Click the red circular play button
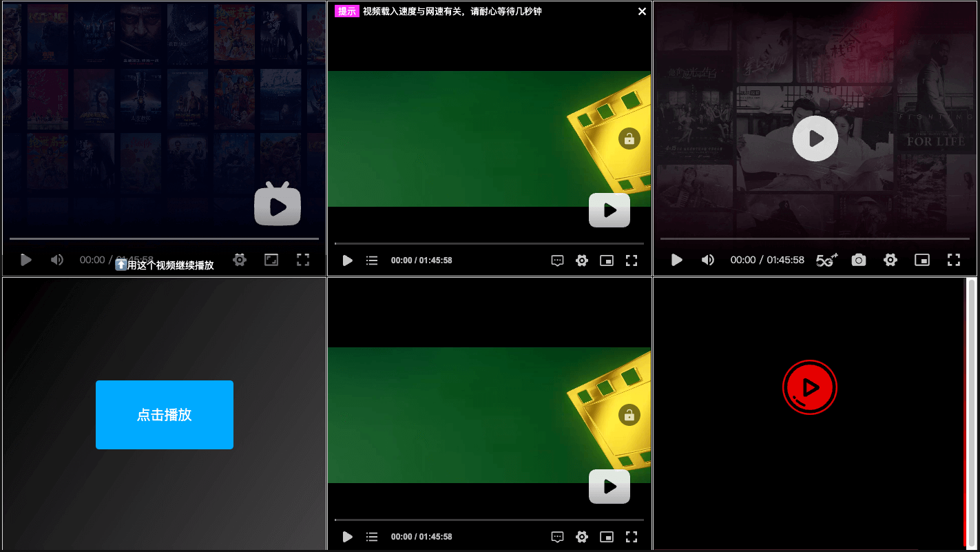The image size is (980, 552). click(810, 387)
